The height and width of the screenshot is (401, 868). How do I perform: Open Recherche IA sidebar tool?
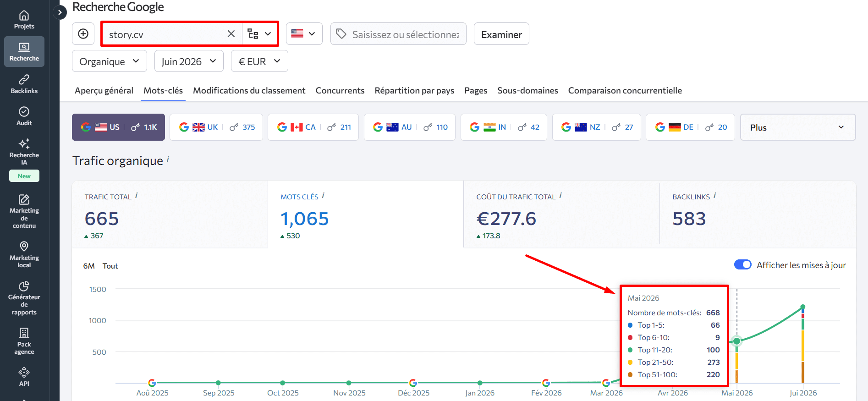pyautogui.click(x=24, y=152)
